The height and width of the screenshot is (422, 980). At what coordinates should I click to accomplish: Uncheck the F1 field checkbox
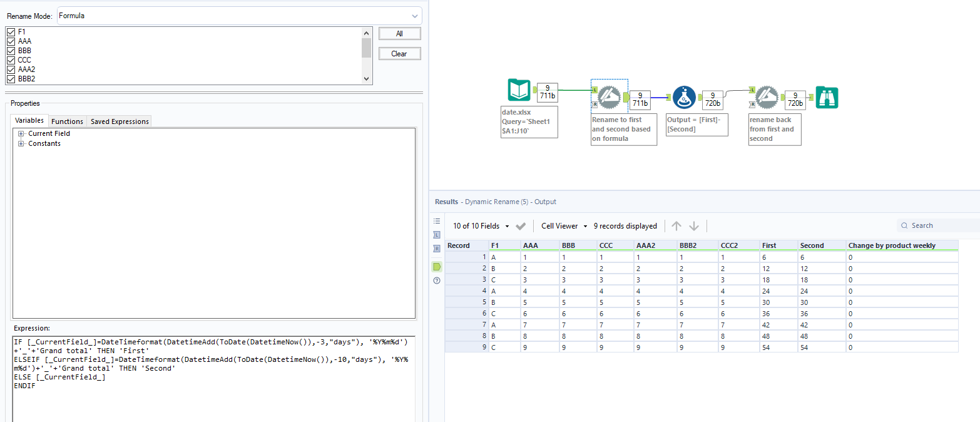click(x=11, y=31)
